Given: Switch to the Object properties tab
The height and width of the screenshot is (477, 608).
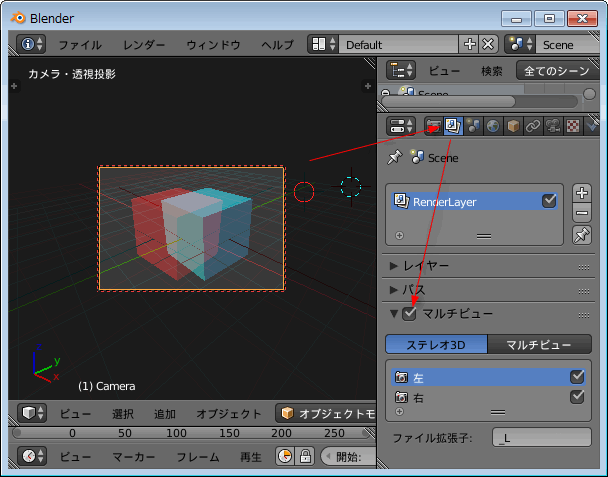Looking at the screenshot, I should [x=513, y=126].
